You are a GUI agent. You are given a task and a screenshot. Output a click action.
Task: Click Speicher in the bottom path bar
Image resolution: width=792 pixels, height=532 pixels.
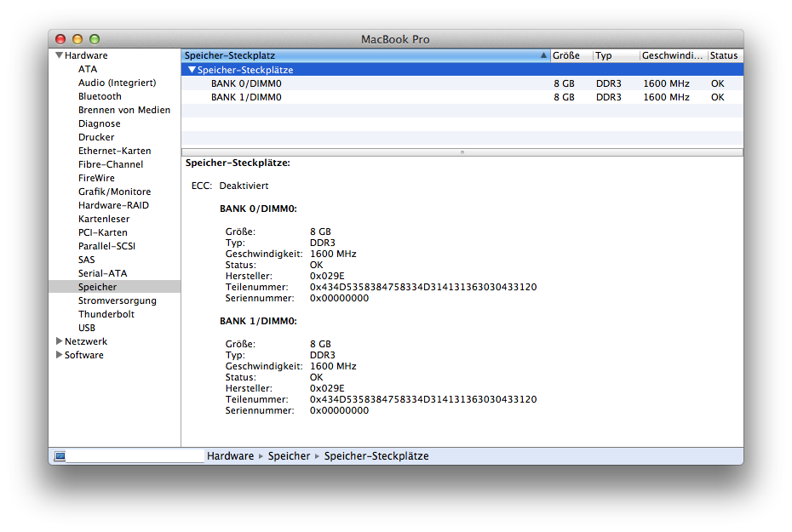289,456
